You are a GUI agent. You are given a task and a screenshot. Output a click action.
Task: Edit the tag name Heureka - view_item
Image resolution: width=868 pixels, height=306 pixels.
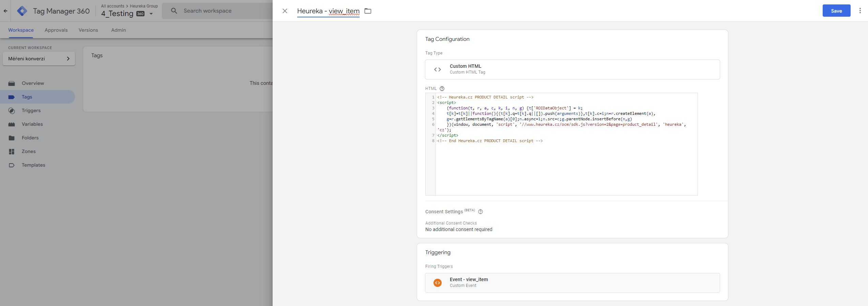[328, 11]
